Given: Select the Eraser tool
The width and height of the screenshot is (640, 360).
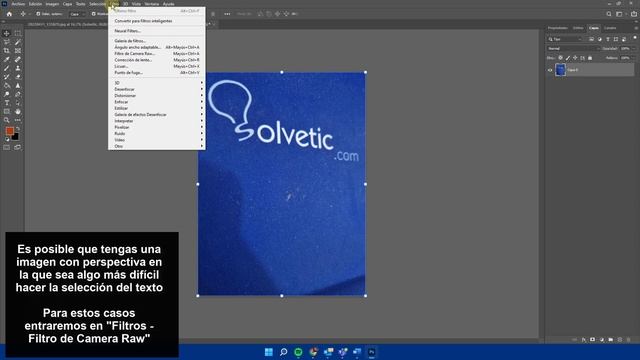Looking at the screenshot, I should (x=18, y=77).
